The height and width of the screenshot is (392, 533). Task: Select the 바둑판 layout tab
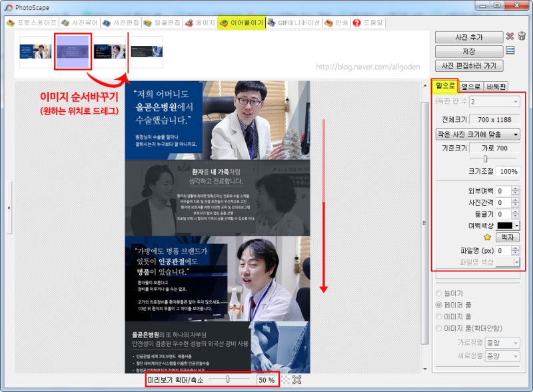tap(496, 87)
